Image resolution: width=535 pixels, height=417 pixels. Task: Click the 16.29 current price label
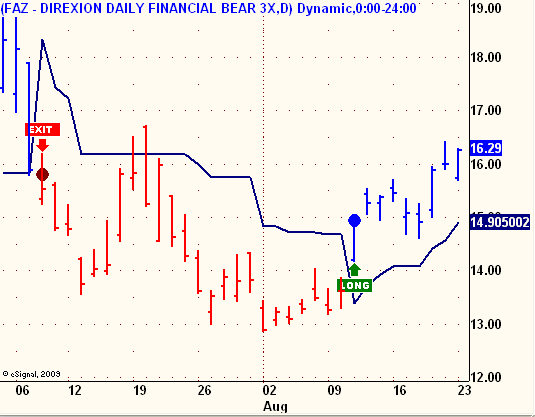pos(486,148)
